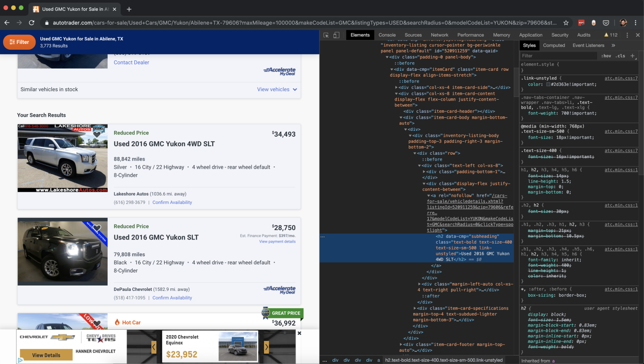
Task: Add a new style rule
Action: point(632,56)
